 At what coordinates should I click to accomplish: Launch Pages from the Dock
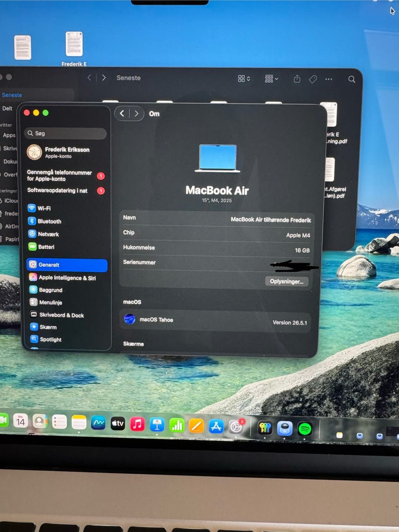click(196, 426)
